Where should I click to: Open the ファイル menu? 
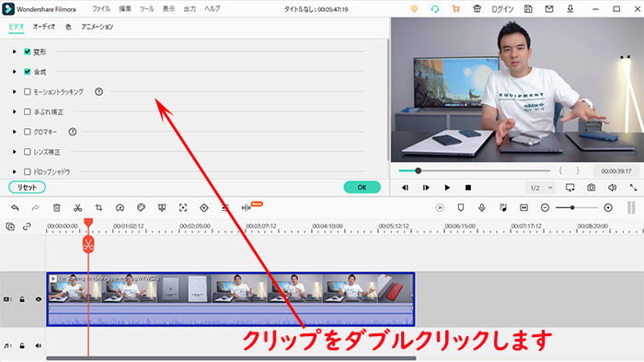click(x=101, y=8)
